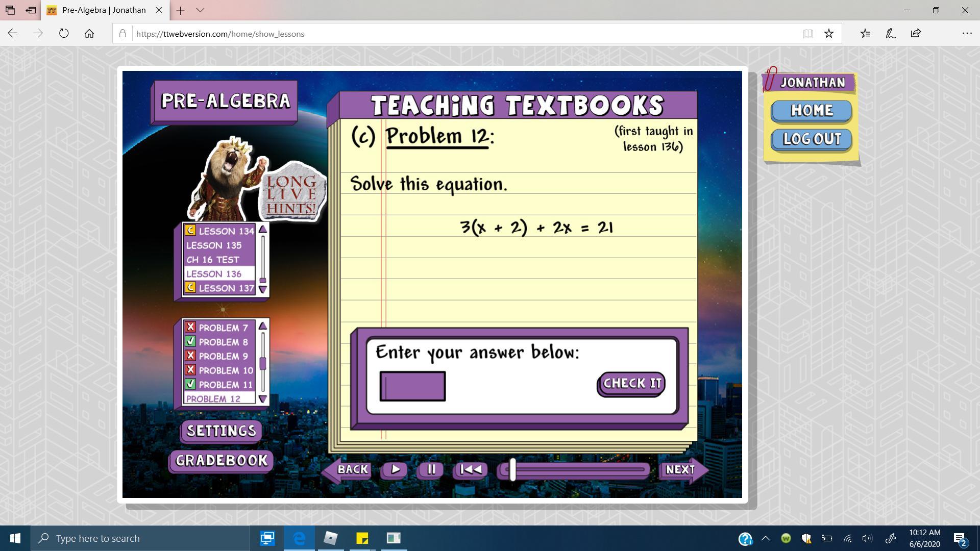The height and width of the screenshot is (551, 980).
Task: Open Sticky Notes from the taskbar
Action: coord(362,538)
